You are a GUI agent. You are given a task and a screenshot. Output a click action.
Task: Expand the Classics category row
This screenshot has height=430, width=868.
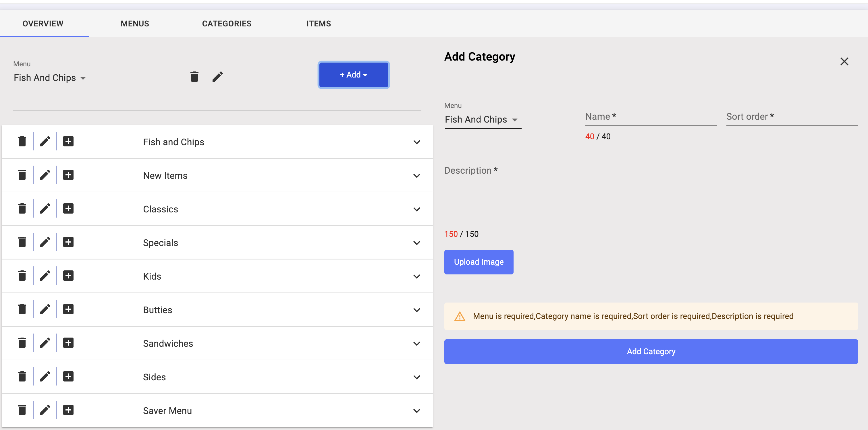click(x=416, y=210)
